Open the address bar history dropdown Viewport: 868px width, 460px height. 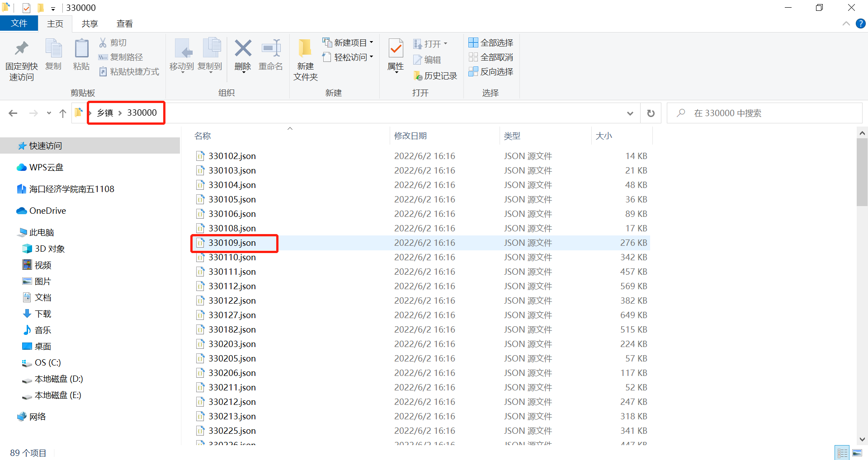pos(630,113)
